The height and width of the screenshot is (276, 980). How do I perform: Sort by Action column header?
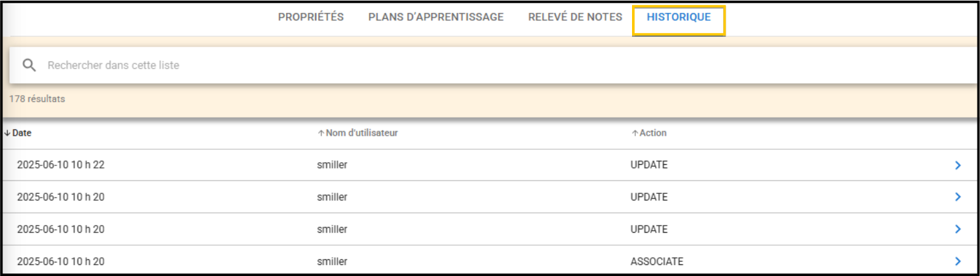click(649, 133)
